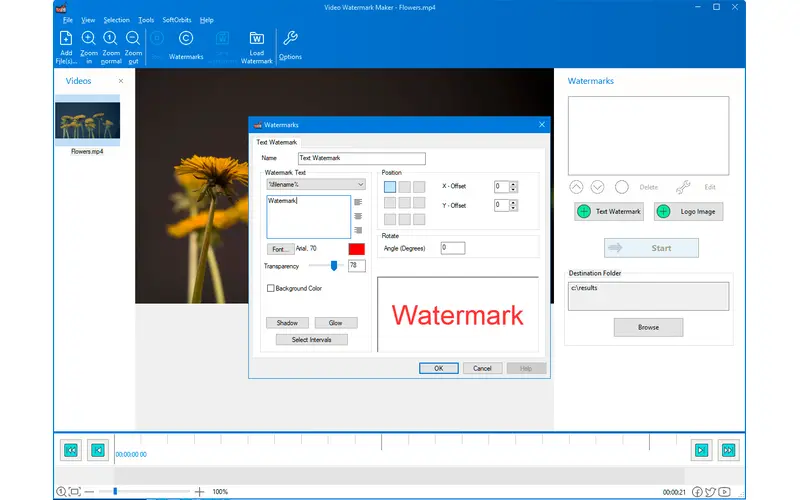This screenshot has width=800, height=500.
Task: Open the SoftOrbits menu
Action: pos(178,20)
